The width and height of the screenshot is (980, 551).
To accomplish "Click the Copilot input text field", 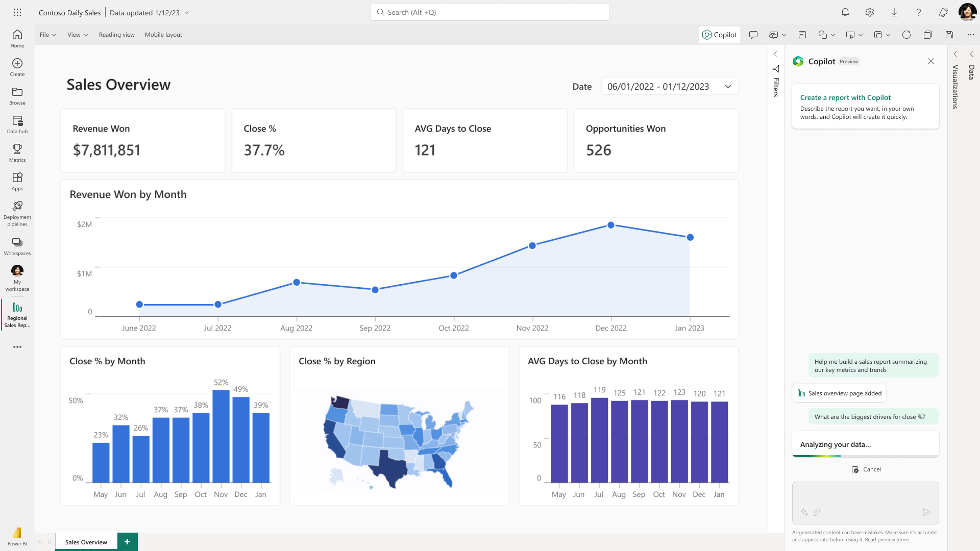I will click(866, 498).
